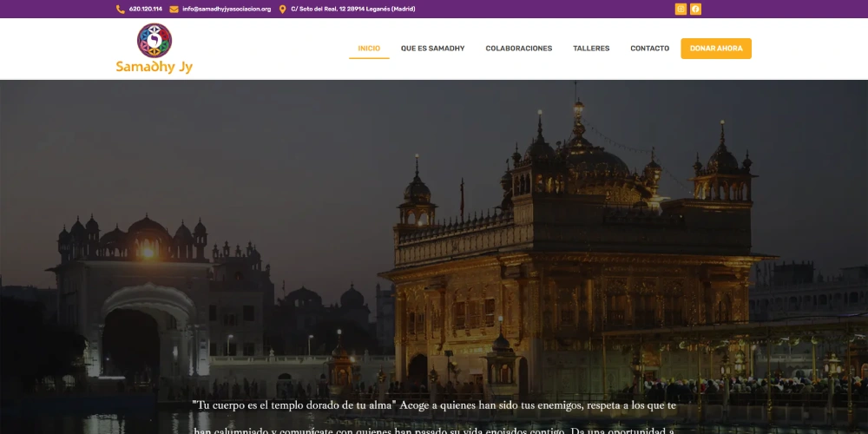Select COLABORACIONES in the navigation
This screenshot has height=434, width=868.
pos(518,49)
